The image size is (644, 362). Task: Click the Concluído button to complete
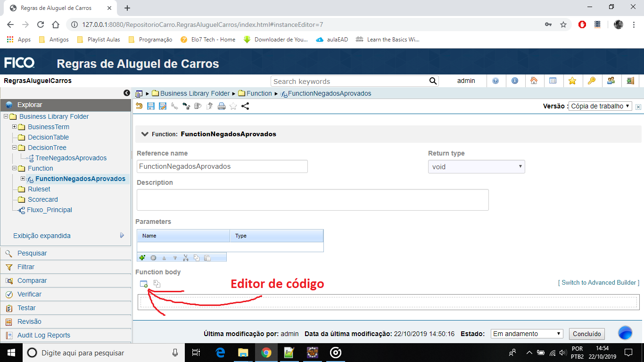click(586, 333)
